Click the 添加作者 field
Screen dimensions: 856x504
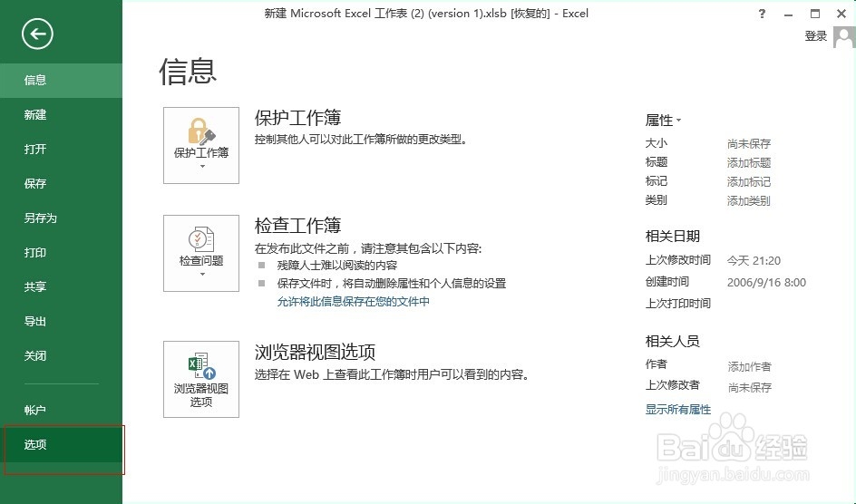click(750, 366)
